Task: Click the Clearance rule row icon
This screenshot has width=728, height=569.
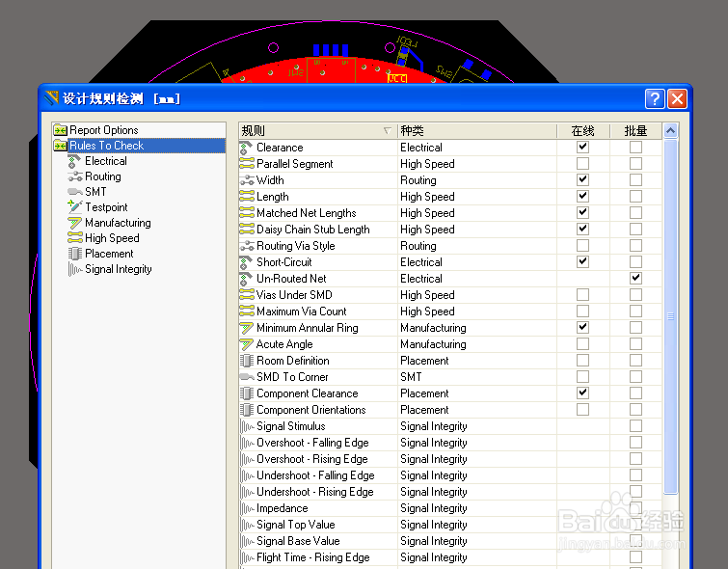Action: coord(247,148)
